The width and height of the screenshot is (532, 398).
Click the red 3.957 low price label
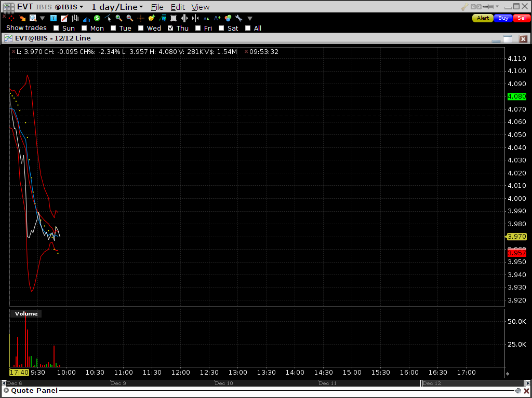(x=517, y=253)
